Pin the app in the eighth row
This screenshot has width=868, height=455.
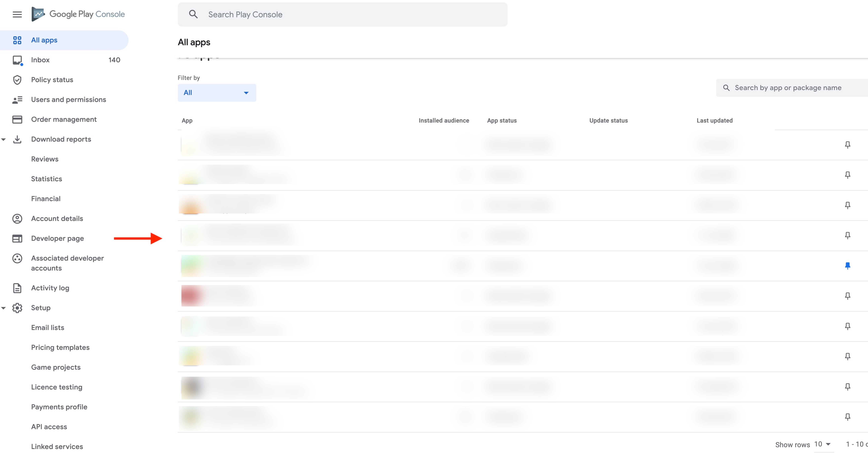[847, 356]
